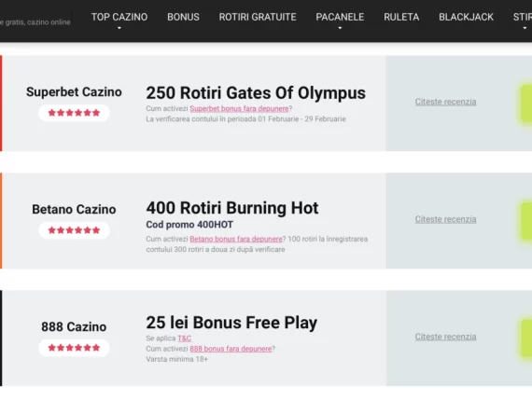Read the Betano review via Citeste recenzia
Image resolution: width=532 pixels, height=401 pixels.
(445, 219)
